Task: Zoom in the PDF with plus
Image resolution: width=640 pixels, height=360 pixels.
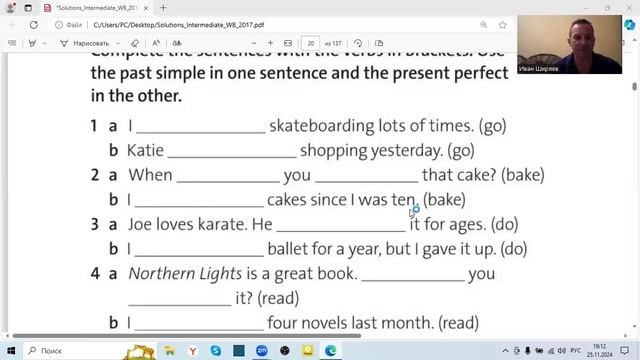Action: (x=270, y=43)
